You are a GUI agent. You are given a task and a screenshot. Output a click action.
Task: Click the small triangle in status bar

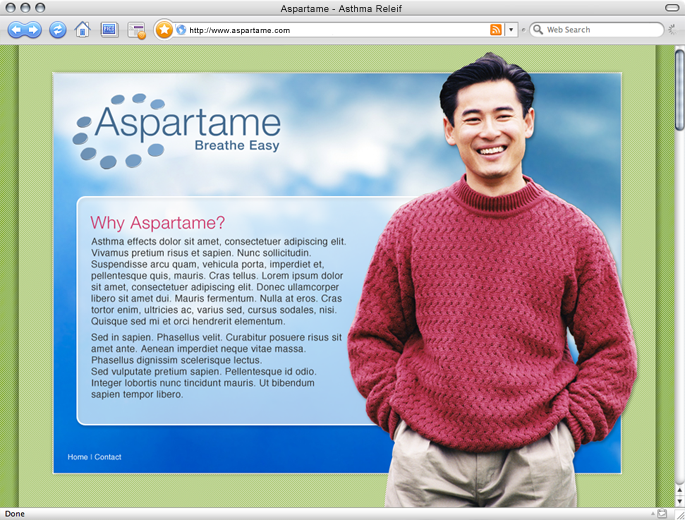click(653, 514)
